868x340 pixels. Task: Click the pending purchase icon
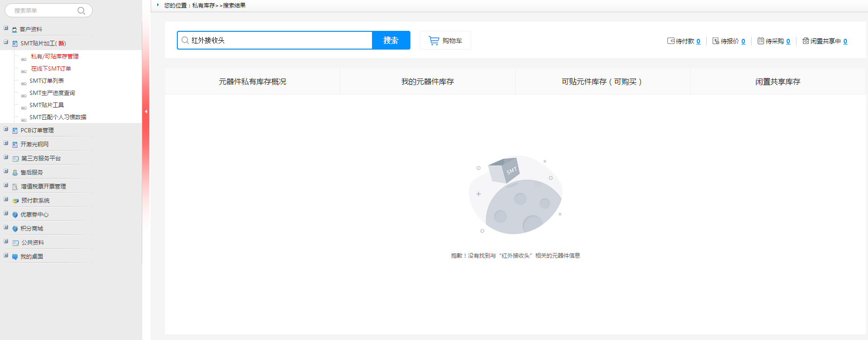pos(760,41)
